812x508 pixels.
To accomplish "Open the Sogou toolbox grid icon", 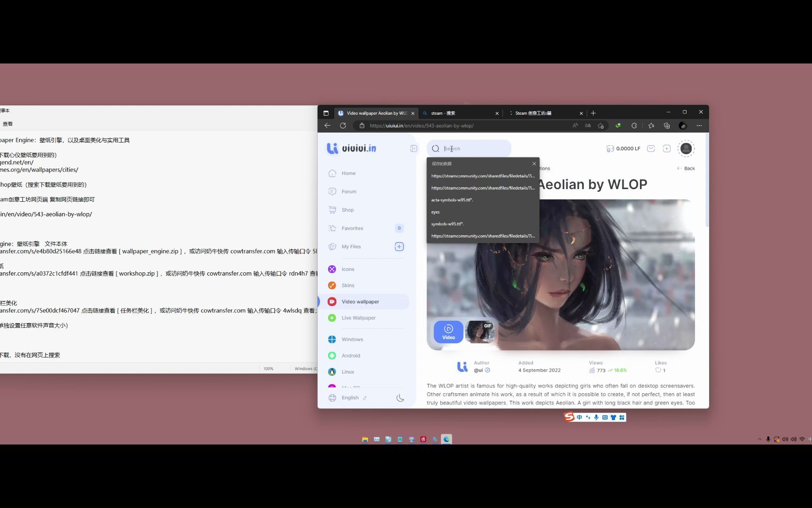I will (622, 417).
